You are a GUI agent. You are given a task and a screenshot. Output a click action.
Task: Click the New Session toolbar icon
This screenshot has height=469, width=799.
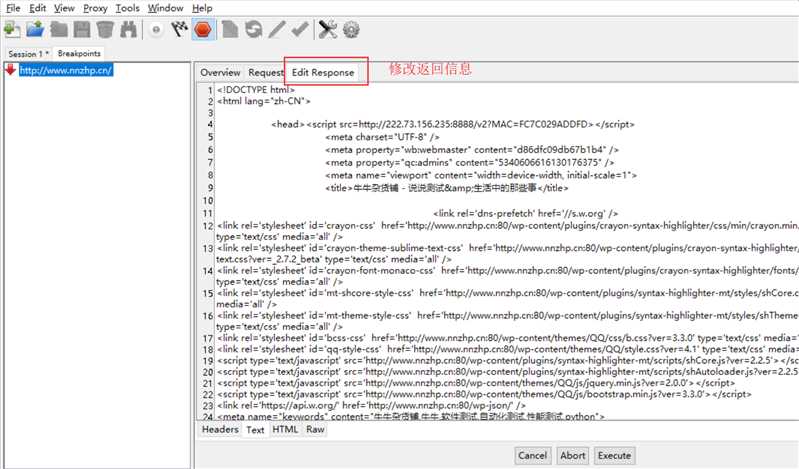(x=12, y=30)
